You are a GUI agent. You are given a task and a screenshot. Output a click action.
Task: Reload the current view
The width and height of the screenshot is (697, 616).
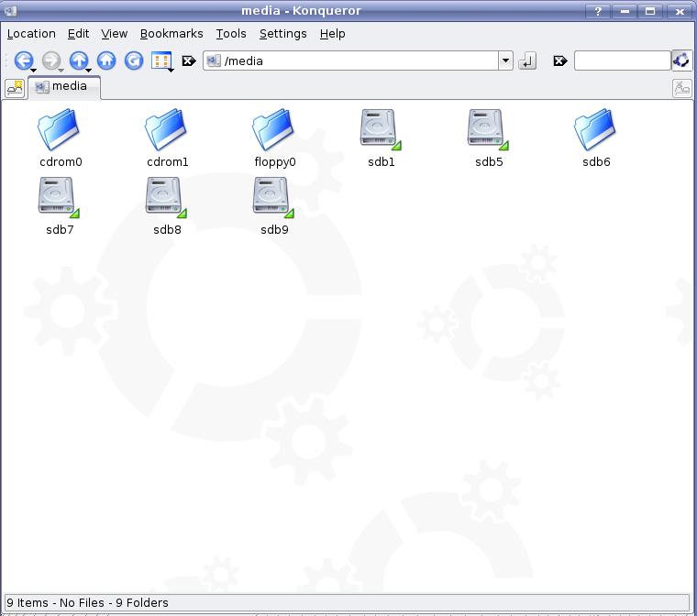click(134, 60)
